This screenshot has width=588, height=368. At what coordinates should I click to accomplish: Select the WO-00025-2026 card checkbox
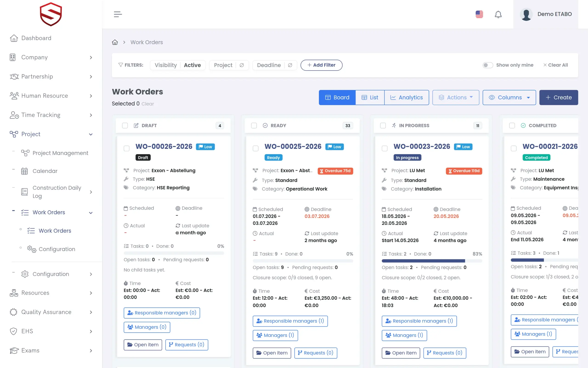coord(256,149)
